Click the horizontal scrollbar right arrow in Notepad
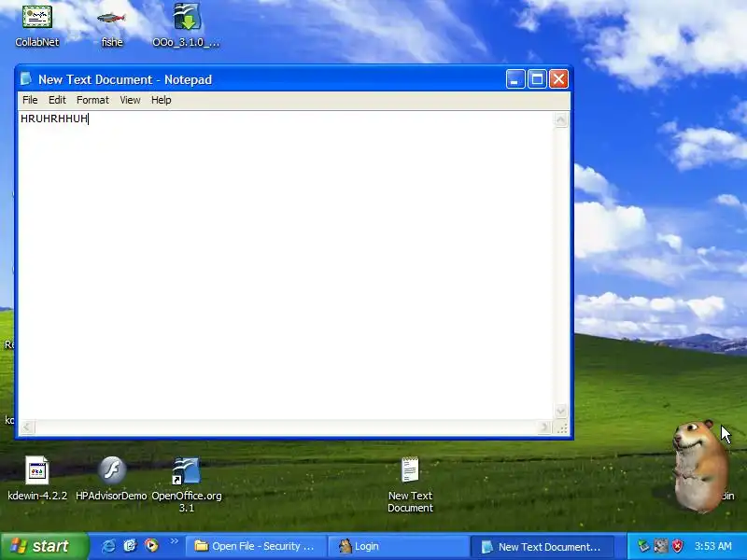Image resolution: width=747 pixels, height=560 pixels. click(544, 427)
